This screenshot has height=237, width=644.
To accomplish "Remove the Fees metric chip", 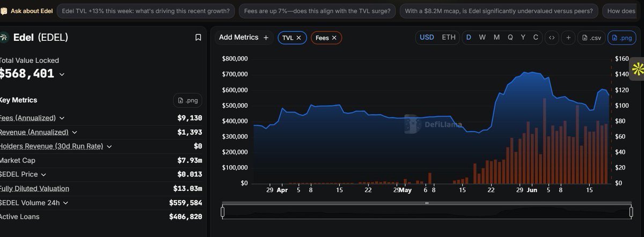I will click(334, 38).
